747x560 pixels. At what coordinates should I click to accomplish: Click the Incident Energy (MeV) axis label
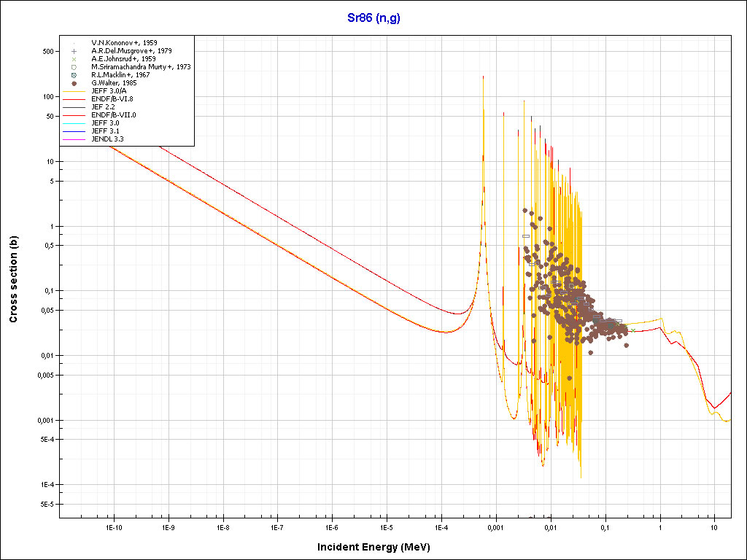pyautogui.click(x=379, y=546)
